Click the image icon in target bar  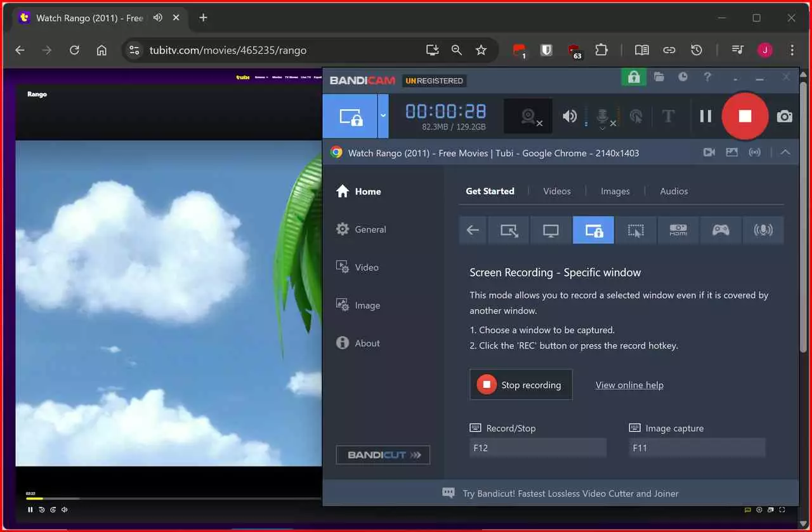tap(732, 152)
